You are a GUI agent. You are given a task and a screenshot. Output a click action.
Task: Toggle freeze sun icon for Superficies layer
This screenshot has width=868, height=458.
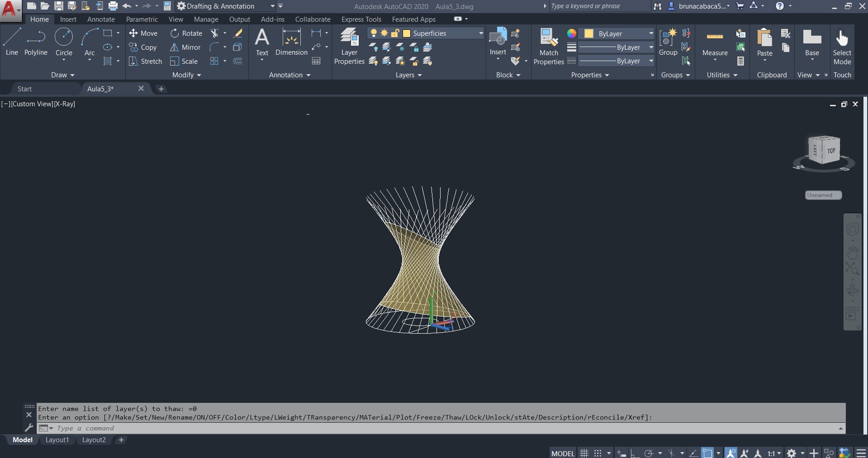tap(384, 33)
